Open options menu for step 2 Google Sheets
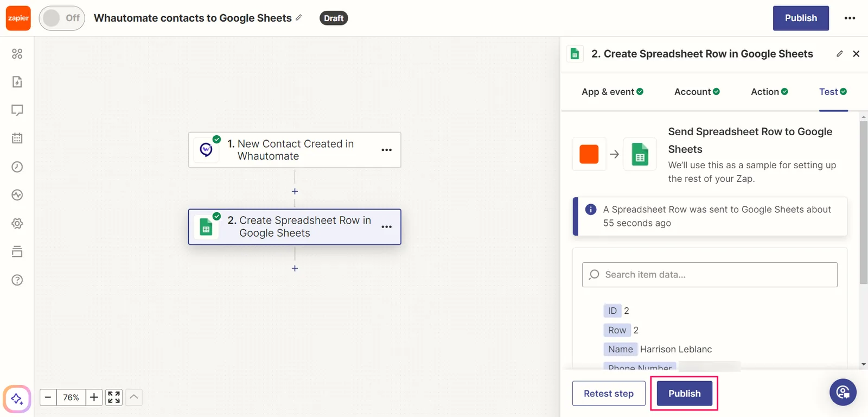 (x=386, y=227)
